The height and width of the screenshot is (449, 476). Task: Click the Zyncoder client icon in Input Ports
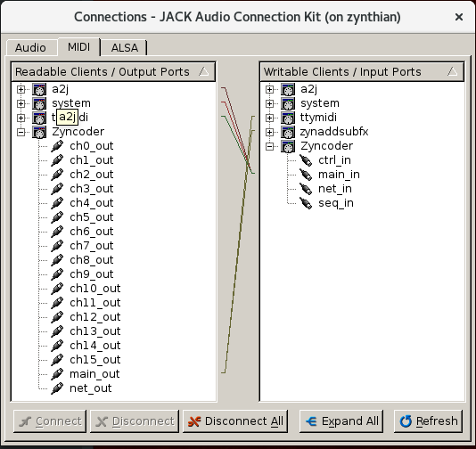[x=288, y=146]
